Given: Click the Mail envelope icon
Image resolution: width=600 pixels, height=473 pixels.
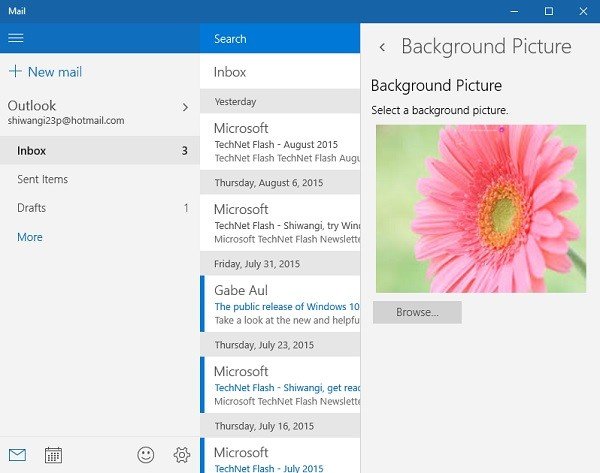Looking at the screenshot, I should 17,455.
